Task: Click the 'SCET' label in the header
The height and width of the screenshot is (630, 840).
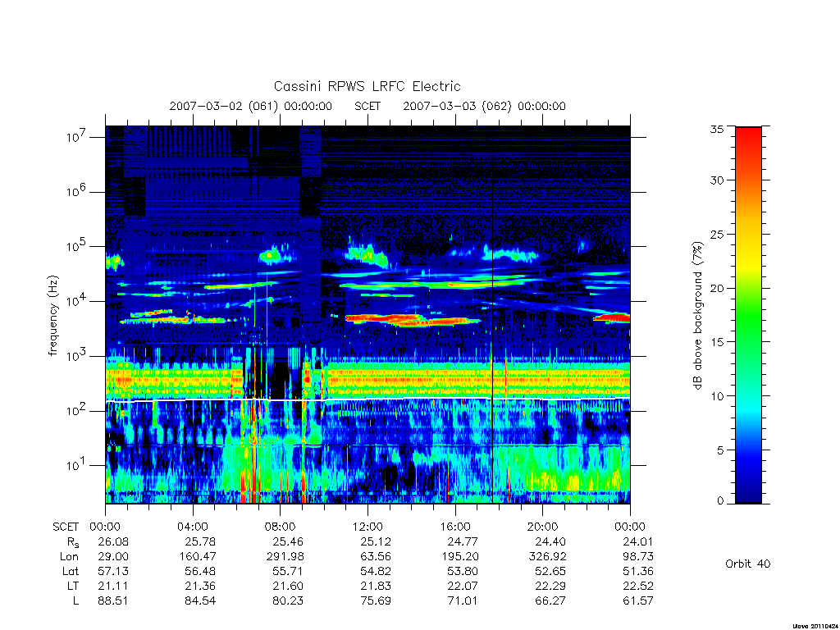Action: tap(367, 106)
